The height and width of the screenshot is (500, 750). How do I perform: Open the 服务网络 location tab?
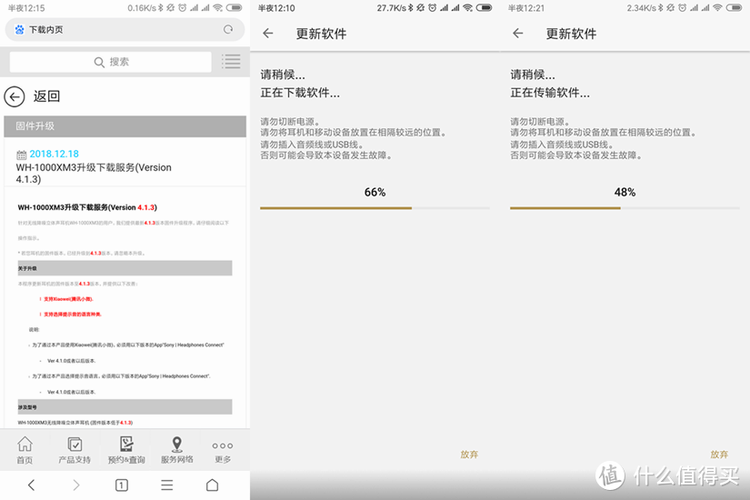pyautogui.click(x=177, y=450)
